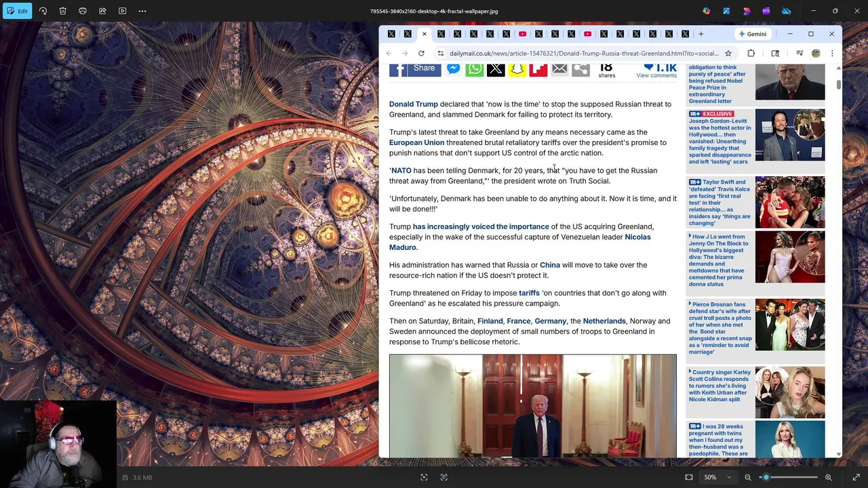Fit the image to window in Photos
The image size is (868, 488).
(x=689, y=477)
